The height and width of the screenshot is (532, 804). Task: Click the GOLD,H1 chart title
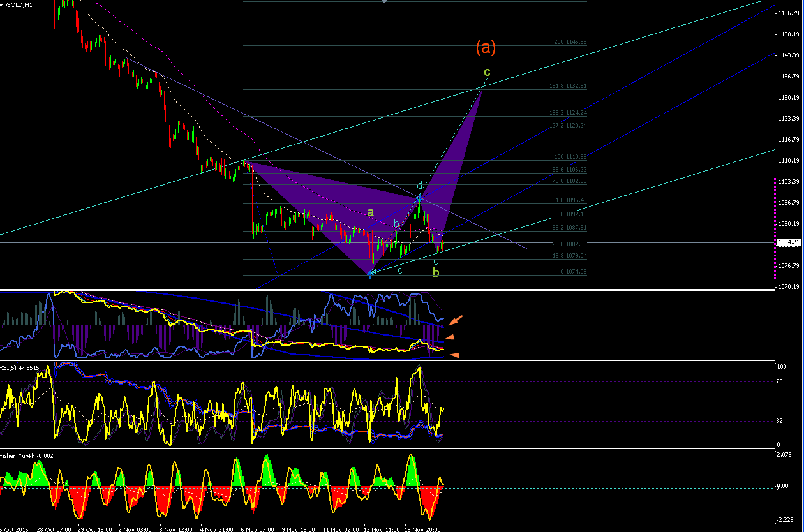[x=20, y=4]
